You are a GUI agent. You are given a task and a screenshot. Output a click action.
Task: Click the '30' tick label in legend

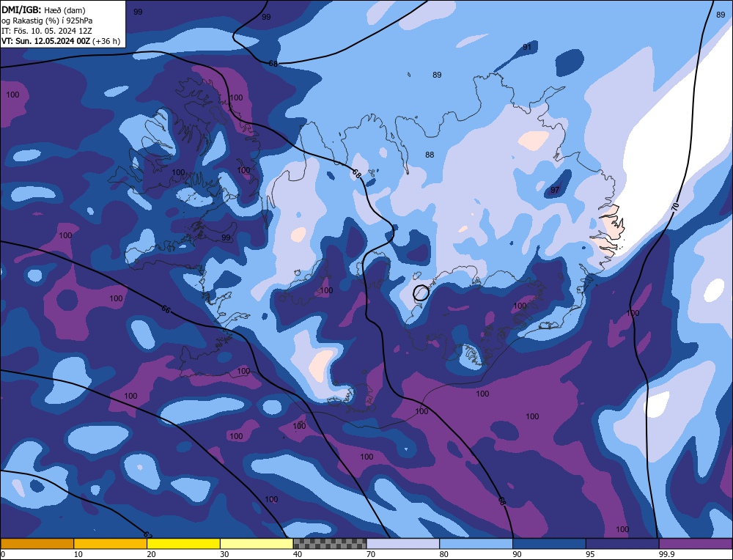coord(224,554)
